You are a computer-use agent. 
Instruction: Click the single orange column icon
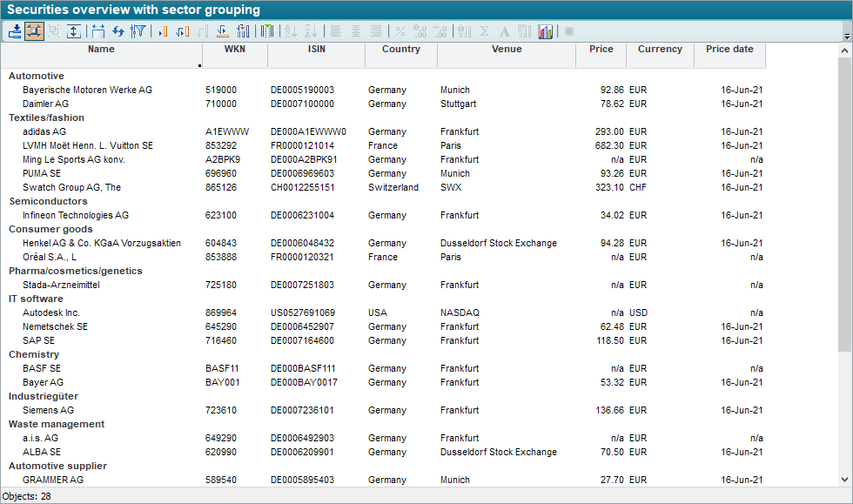tap(163, 31)
